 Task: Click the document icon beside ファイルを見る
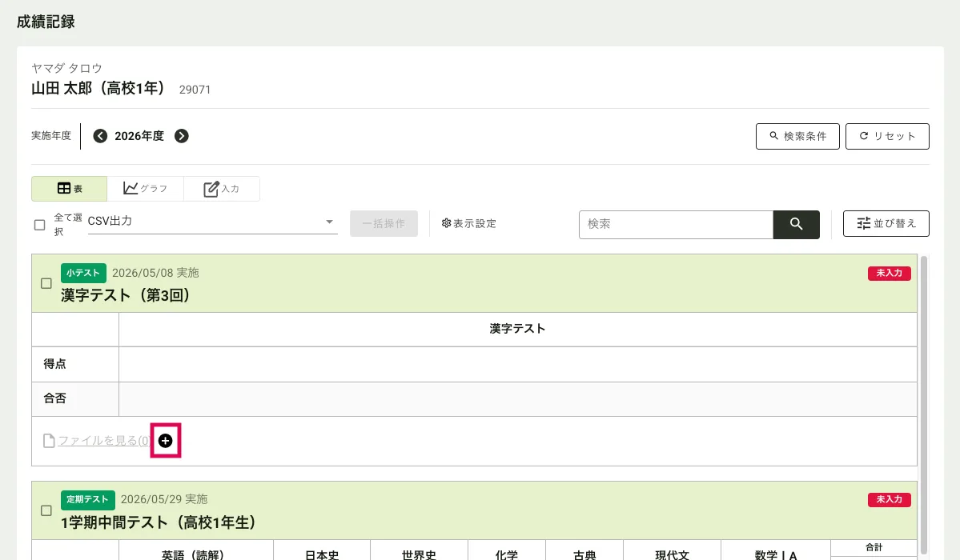(x=49, y=441)
